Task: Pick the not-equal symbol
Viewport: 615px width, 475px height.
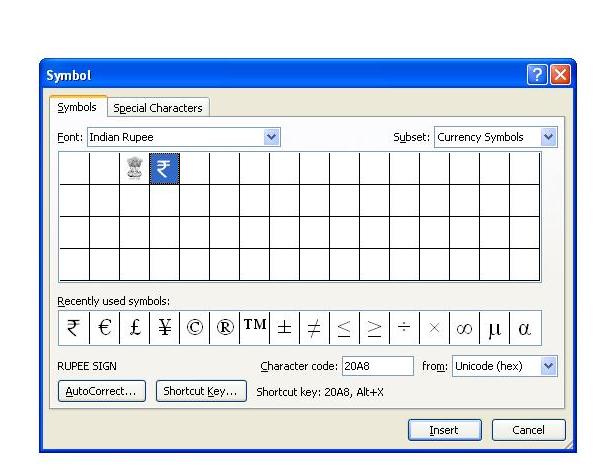Action: (x=315, y=328)
